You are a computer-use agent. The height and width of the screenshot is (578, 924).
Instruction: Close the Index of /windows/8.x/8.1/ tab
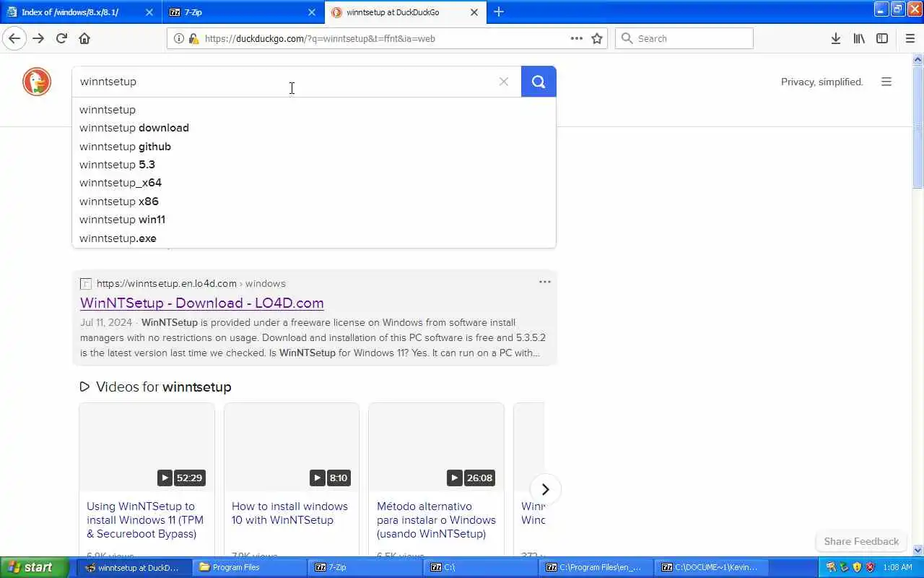[x=149, y=12]
